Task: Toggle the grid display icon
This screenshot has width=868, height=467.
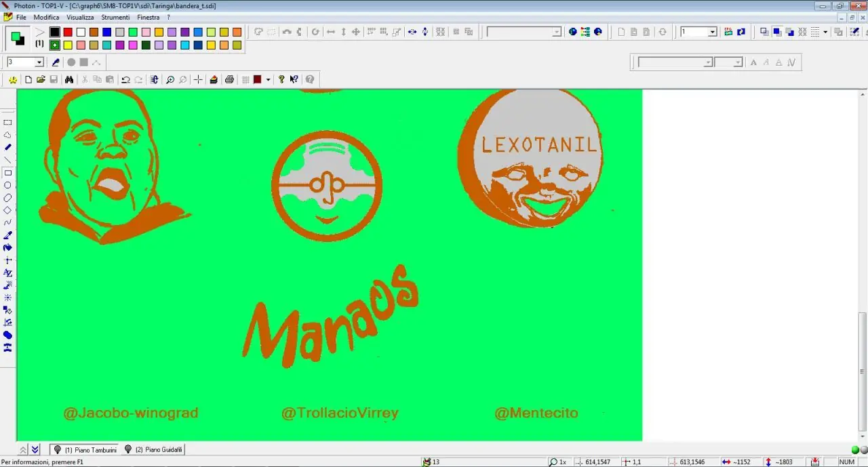Action: point(245,79)
